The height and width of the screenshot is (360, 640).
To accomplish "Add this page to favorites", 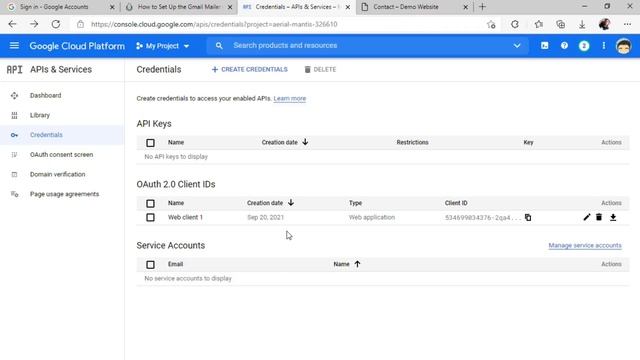I will click(491, 24).
